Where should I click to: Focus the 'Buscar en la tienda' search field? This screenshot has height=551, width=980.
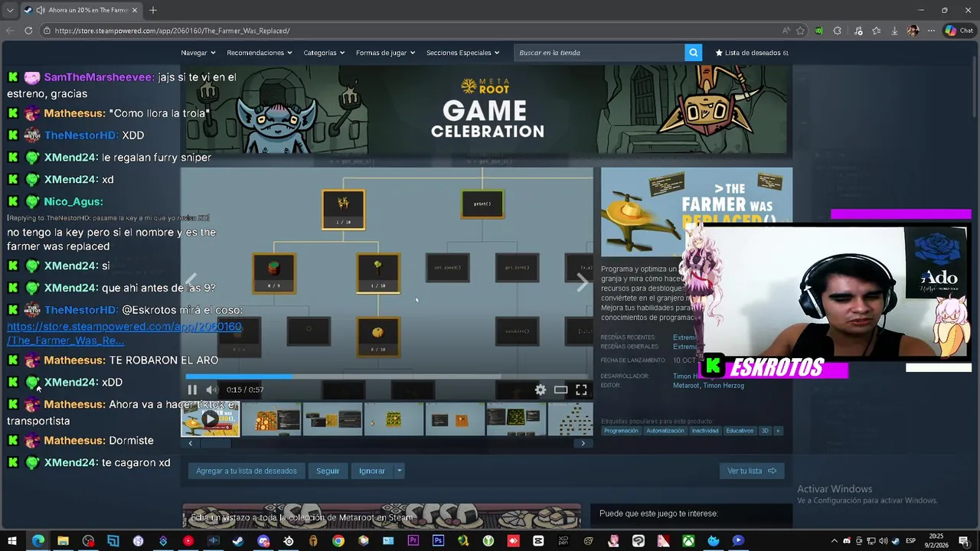pyautogui.click(x=599, y=53)
